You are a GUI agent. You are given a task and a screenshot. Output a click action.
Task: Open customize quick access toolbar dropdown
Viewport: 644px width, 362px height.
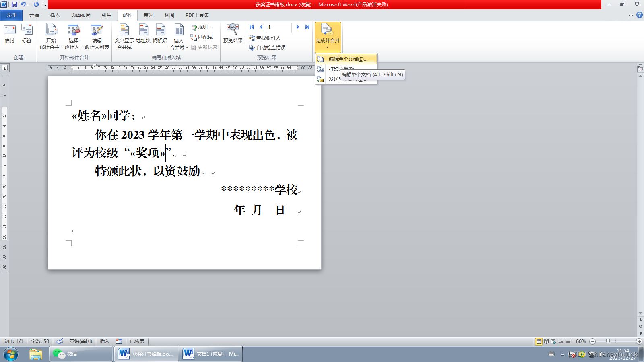pos(45,5)
